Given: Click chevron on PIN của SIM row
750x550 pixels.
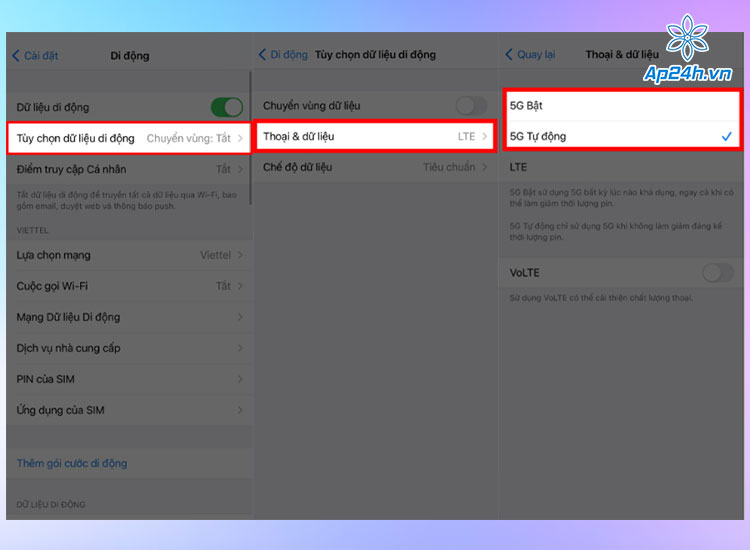Looking at the screenshot, I should tap(240, 379).
